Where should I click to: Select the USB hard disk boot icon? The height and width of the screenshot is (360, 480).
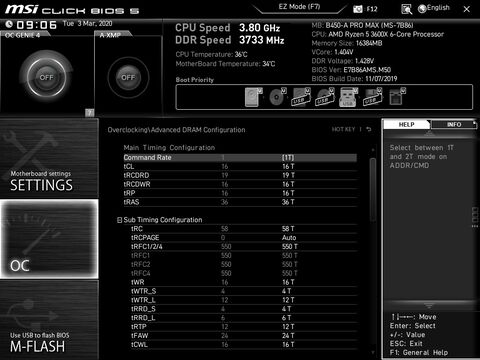click(x=301, y=97)
